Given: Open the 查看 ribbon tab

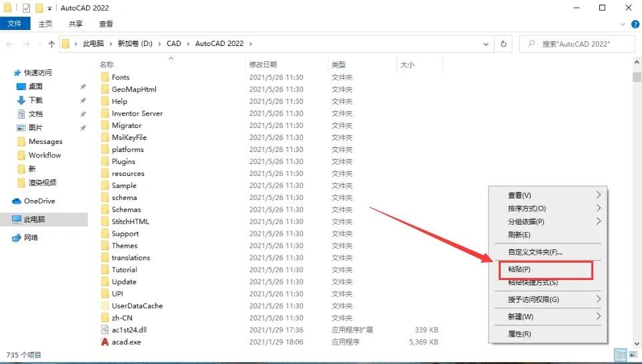Looking at the screenshot, I should (105, 24).
